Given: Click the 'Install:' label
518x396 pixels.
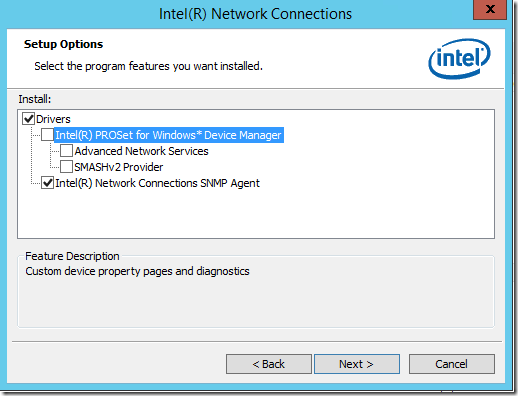Looking at the screenshot, I should coord(35,99).
